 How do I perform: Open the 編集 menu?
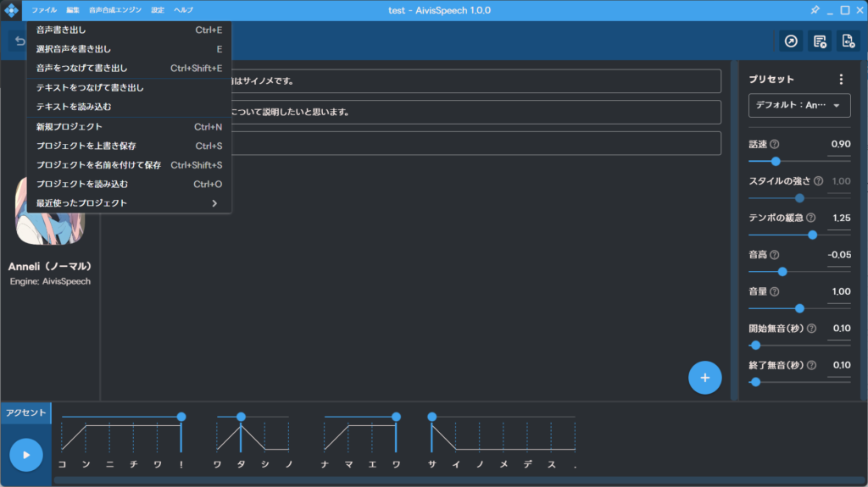tap(73, 10)
